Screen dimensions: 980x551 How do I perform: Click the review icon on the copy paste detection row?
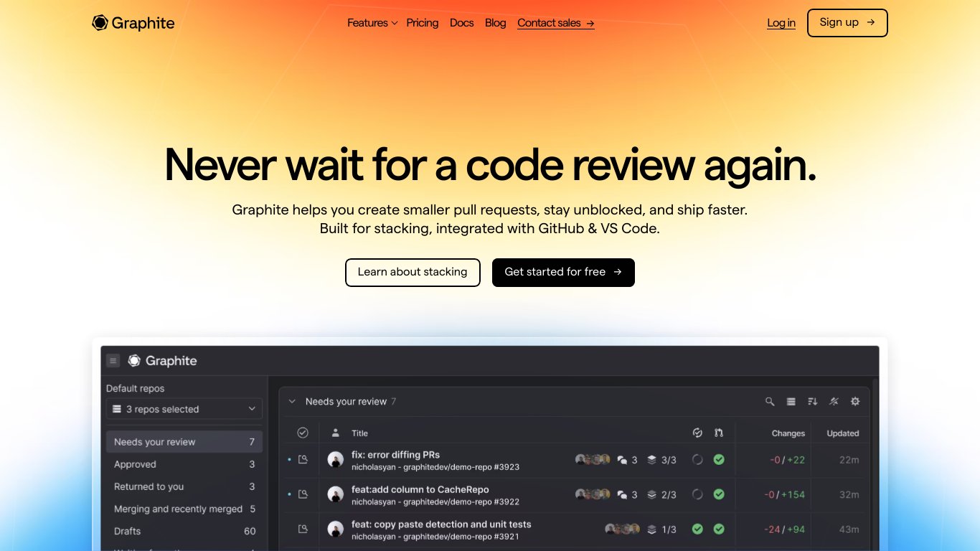click(x=303, y=529)
